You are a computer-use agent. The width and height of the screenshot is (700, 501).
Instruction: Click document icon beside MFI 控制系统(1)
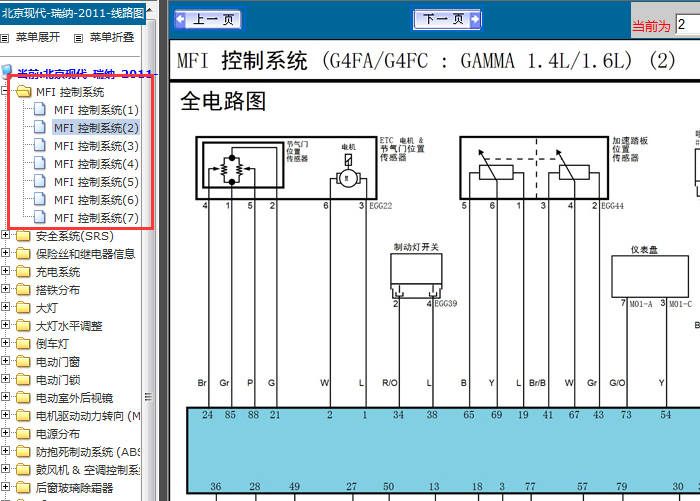pyautogui.click(x=40, y=109)
